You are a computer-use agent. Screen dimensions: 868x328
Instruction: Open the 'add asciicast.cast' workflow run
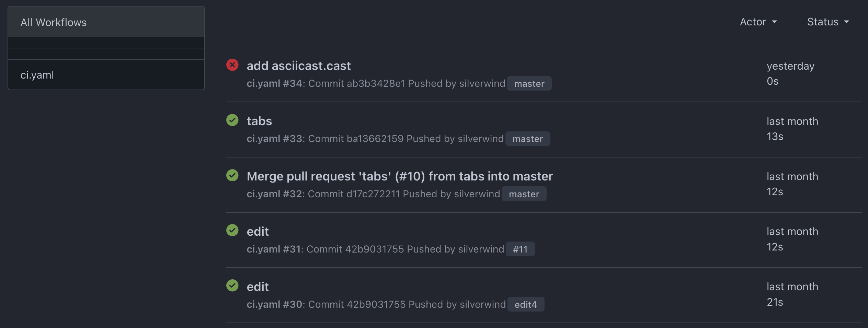[x=299, y=66]
